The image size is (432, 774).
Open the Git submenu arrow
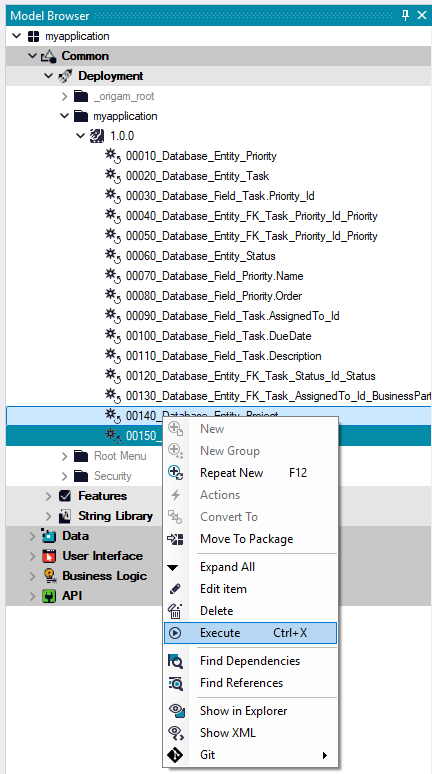tap(325, 755)
